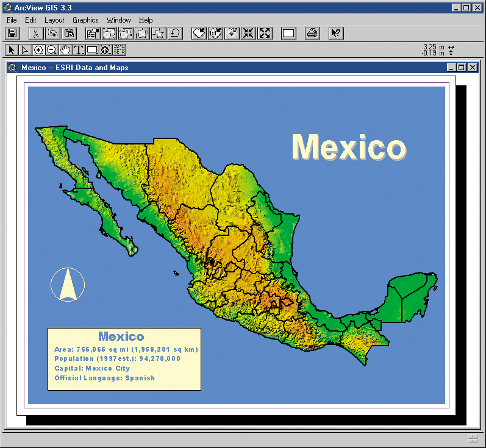Click the blue Mexico heading in info box
The image size is (486, 448).
(121, 336)
